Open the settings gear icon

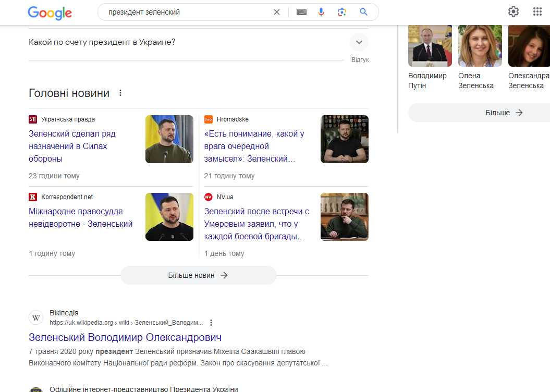click(514, 11)
